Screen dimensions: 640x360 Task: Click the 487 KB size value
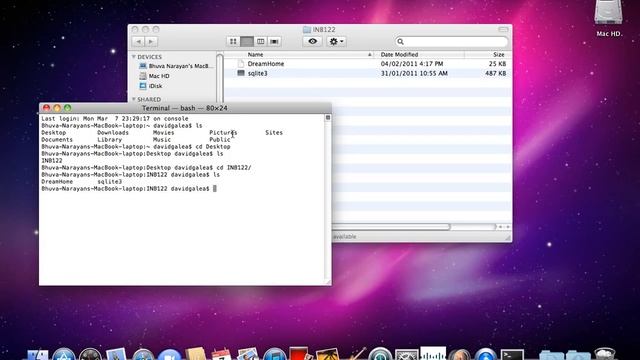coord(496,73)
